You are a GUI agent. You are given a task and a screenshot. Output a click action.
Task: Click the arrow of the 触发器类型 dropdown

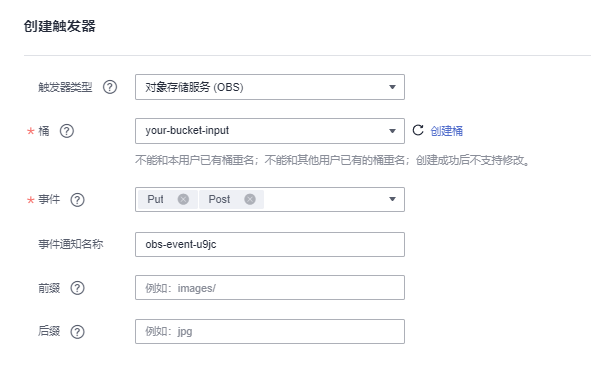tap(392, 87)
